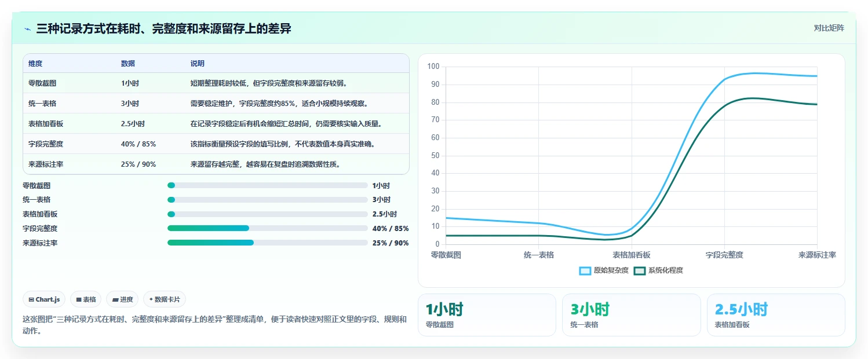The height and width of the screenshot is (359, 868).
Task: Click the 系统化程度 legend text
Action: point(666,270)
